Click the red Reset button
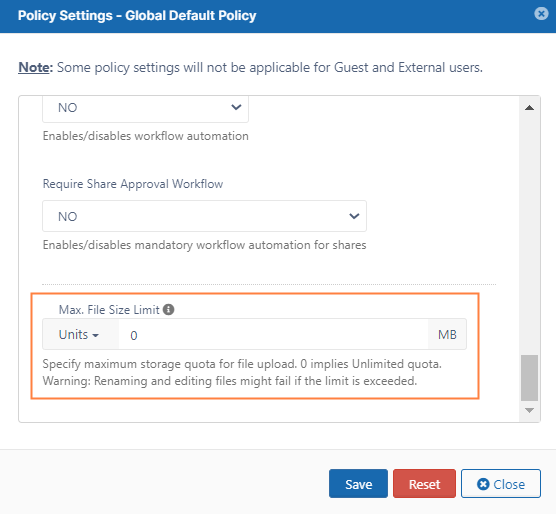The height and width of the screenshot is (514, 556). (424, 484)
